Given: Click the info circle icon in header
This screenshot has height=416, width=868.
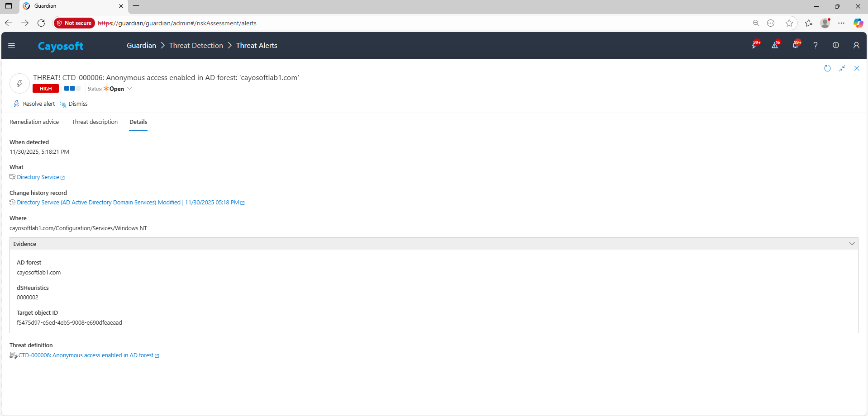Looking at the screenshot, I should click(836, 46).
